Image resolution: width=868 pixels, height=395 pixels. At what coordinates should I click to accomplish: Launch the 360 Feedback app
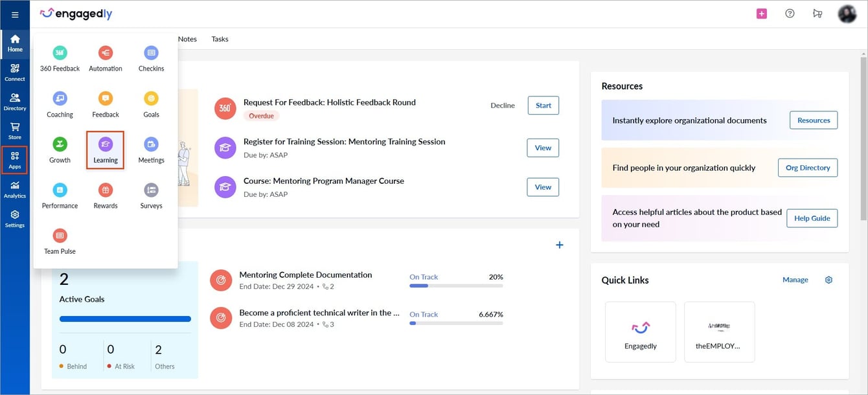[x=60, y=59]
